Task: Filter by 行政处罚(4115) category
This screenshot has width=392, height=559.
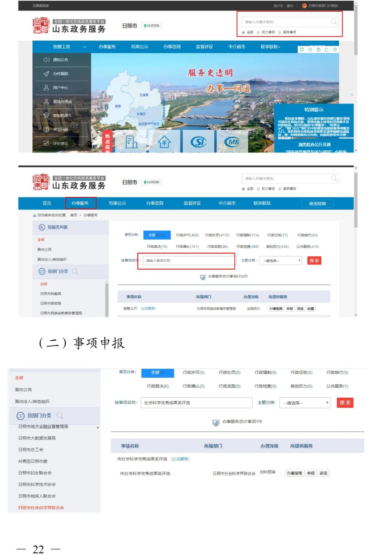Action: [217, 235]
